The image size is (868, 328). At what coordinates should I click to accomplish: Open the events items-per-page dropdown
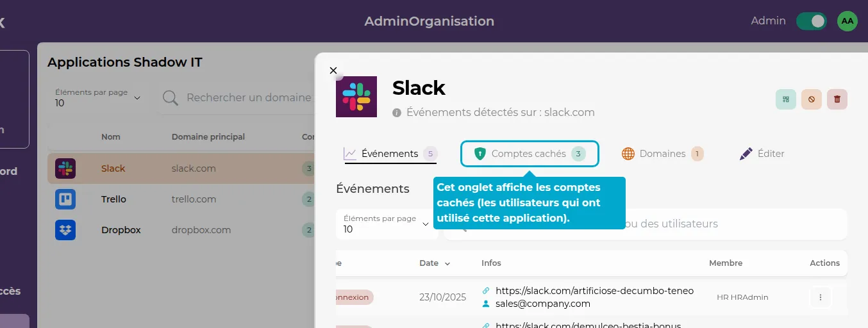387,224
